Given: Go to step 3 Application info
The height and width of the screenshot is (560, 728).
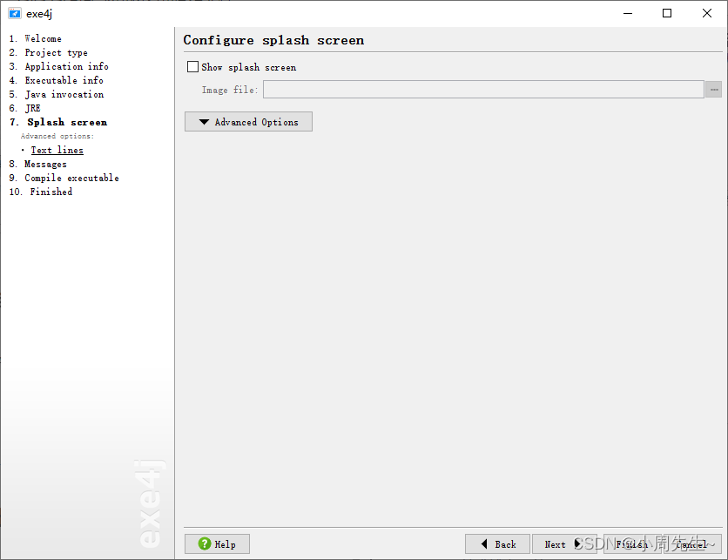Looking at the screenshot, I should 58,66.
